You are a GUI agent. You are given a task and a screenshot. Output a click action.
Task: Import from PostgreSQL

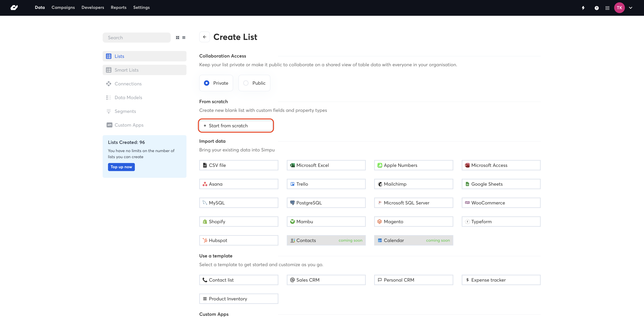tap(326, 203)
